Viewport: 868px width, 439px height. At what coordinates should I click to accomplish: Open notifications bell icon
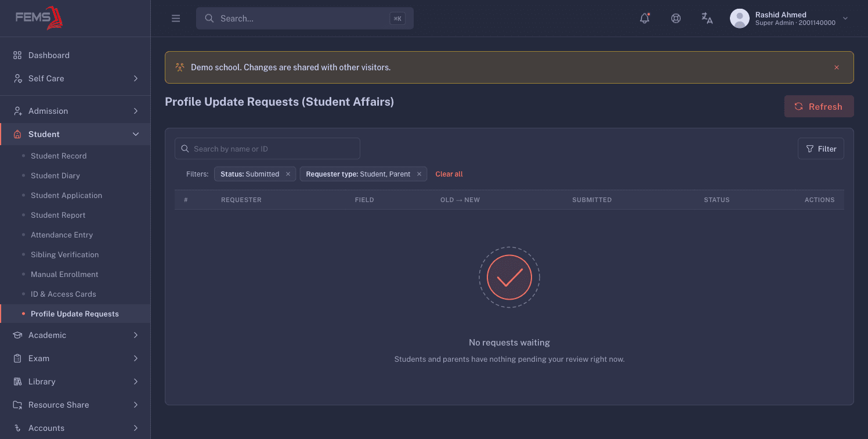645,18
